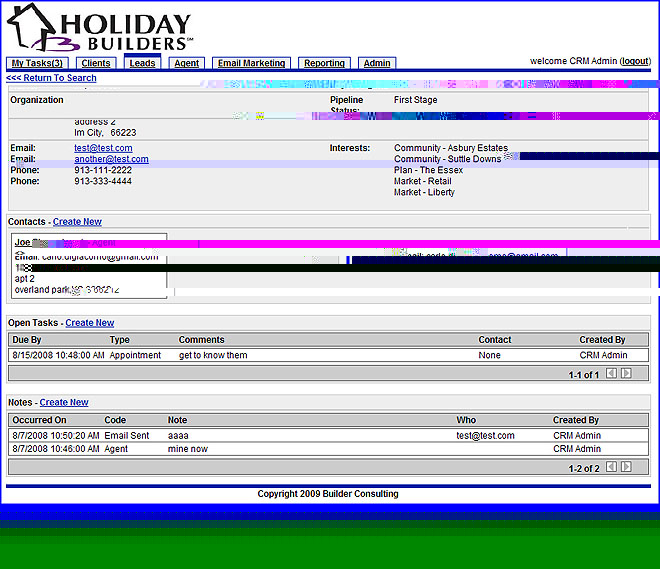Viewport: 660px width, 569px height.
Task: Click the First Stage pipeline status
Action: 415,100
